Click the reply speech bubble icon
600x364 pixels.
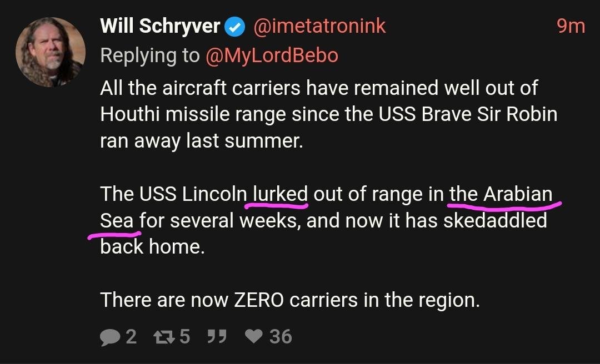pyautogui.click(x=110, y=337)
